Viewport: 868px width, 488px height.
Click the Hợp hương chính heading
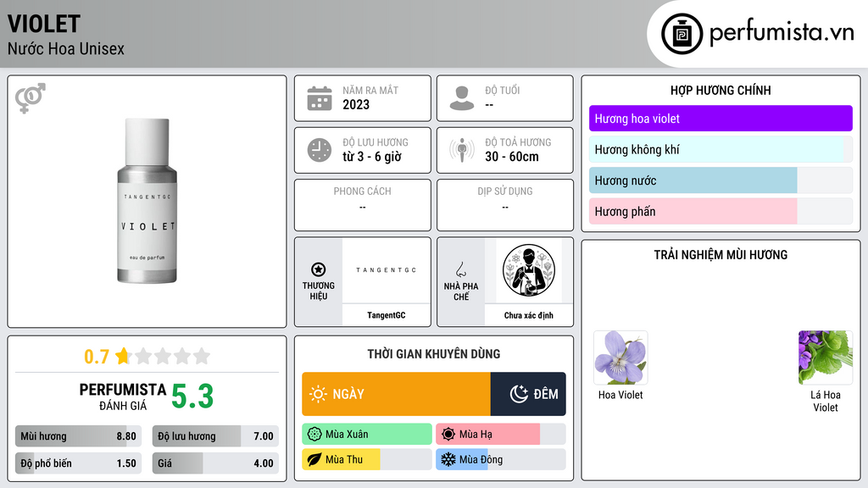[721, 90]
